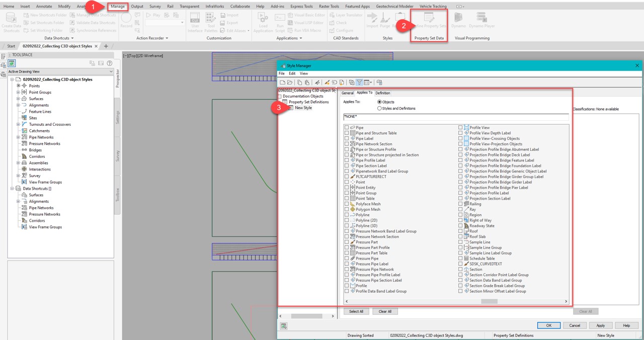Toggle the Filter Style Type funnel icon
This screenshot has width=644, height=340.
coord(359,82)
